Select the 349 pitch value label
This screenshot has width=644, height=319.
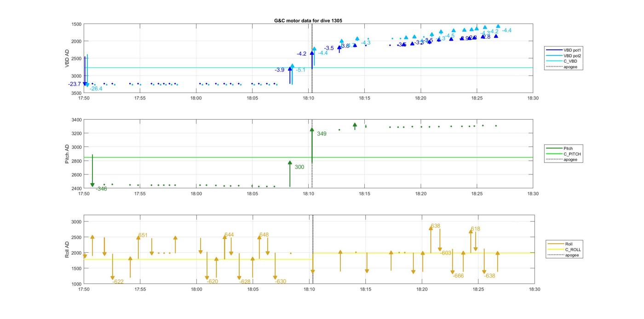(322, 134)
